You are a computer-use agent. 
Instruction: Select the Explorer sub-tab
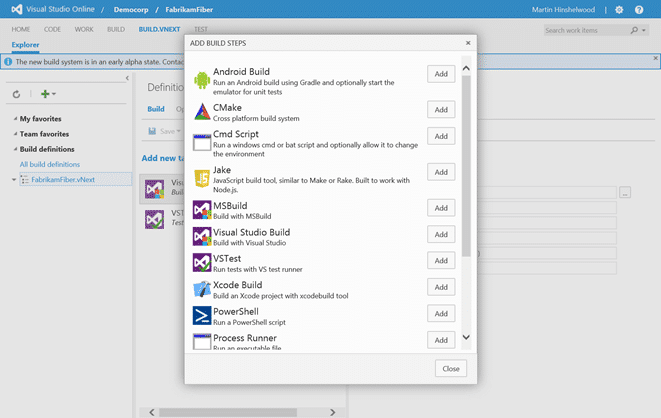tap(25, 45)
